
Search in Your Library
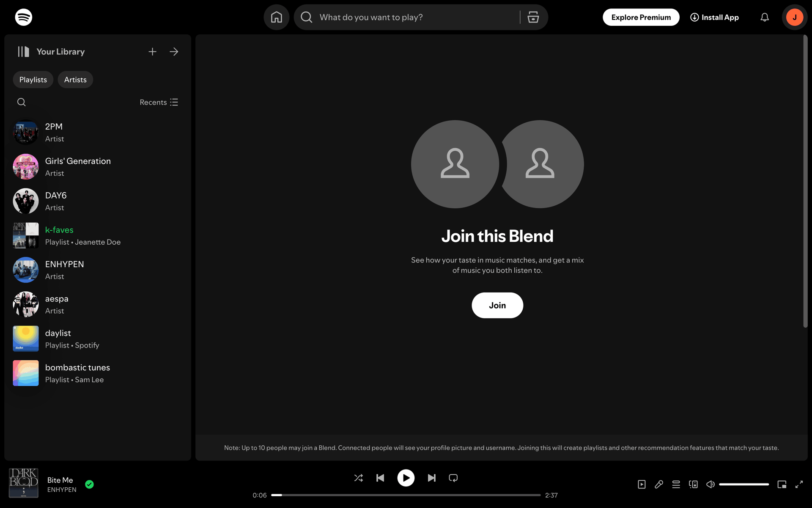click(x=22, y=102)
